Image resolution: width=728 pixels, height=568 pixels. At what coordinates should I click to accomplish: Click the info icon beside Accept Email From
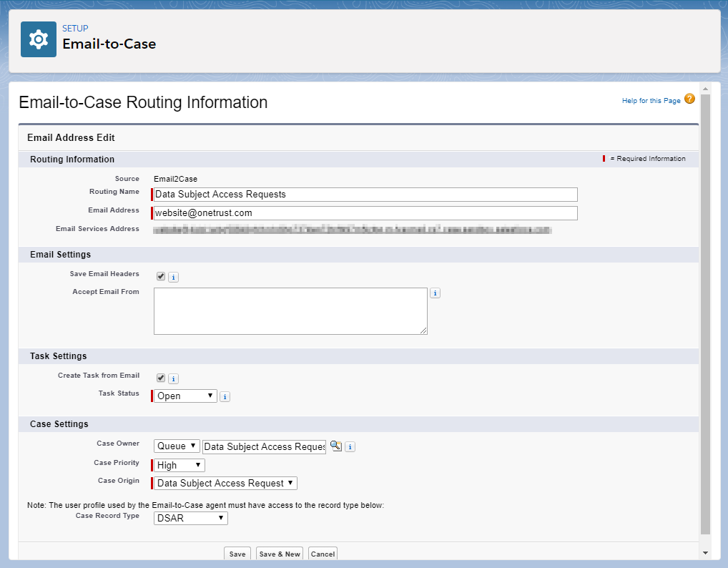point(435,293)
